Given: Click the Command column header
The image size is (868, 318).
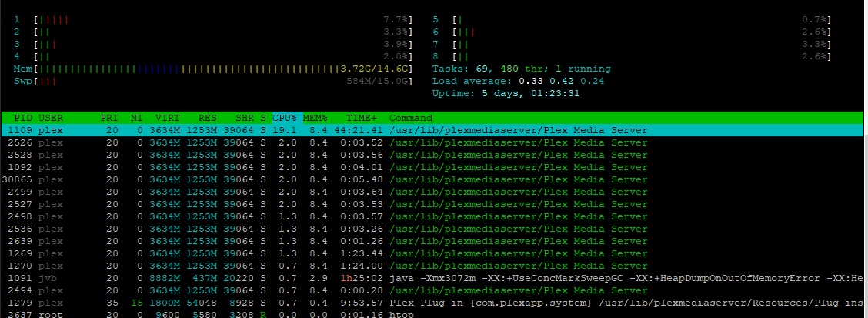Looking at the screenshot, I should click(410, 118).
